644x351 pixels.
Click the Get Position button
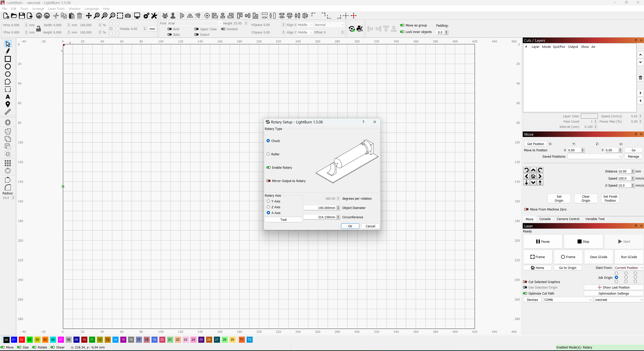pos(536,144)
